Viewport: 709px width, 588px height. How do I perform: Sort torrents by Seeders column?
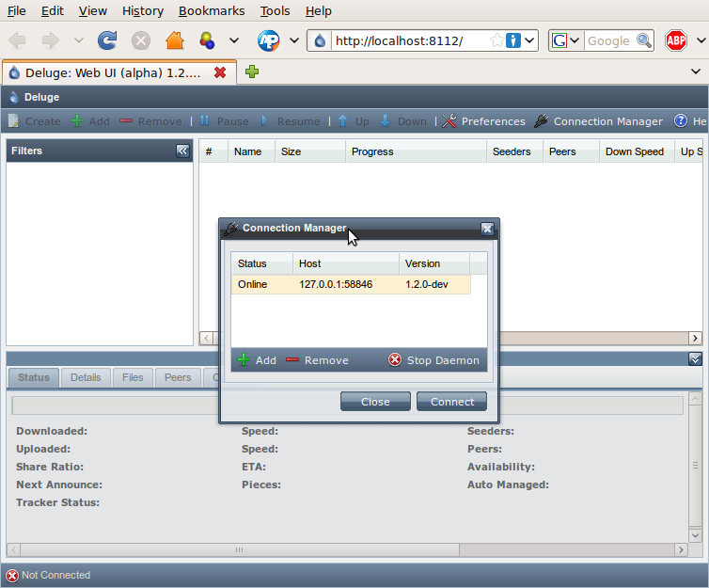tap(514, 151)
